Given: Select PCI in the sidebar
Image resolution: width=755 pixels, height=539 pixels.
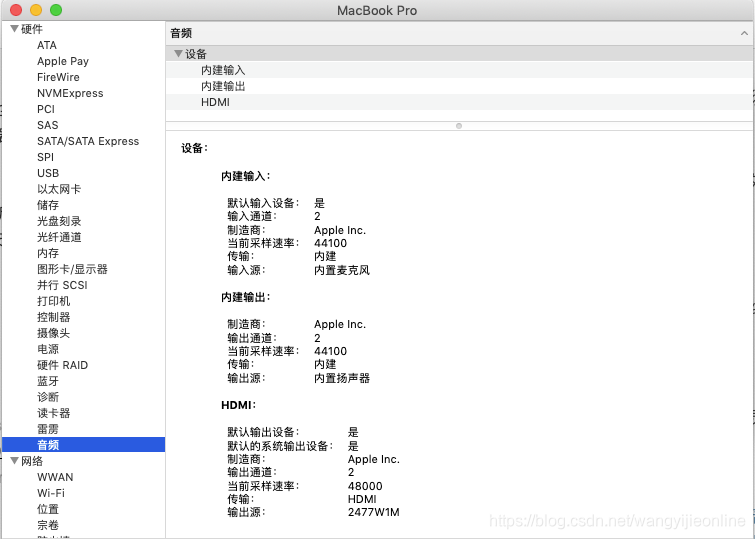Looking at the screenshot, I should point(46,109).
